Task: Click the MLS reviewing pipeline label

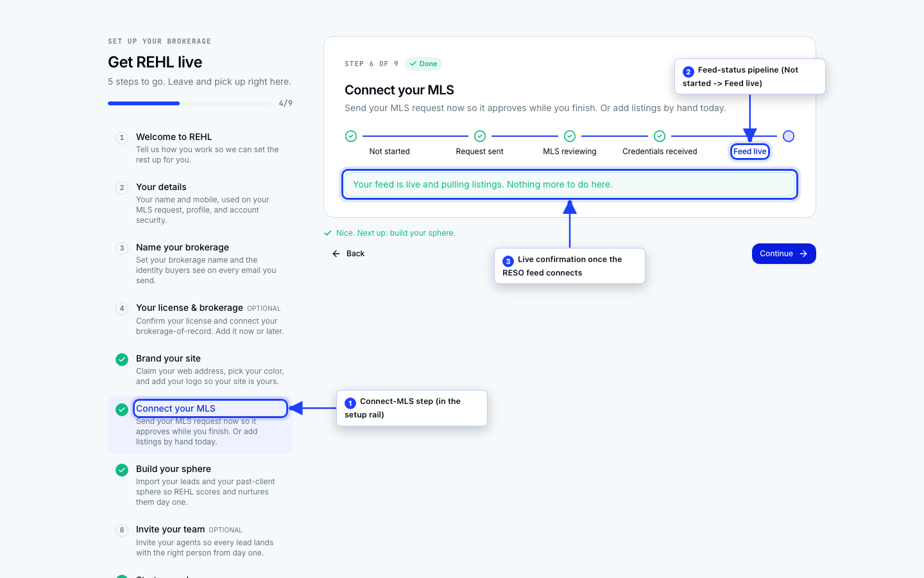Action: [570, 152]
